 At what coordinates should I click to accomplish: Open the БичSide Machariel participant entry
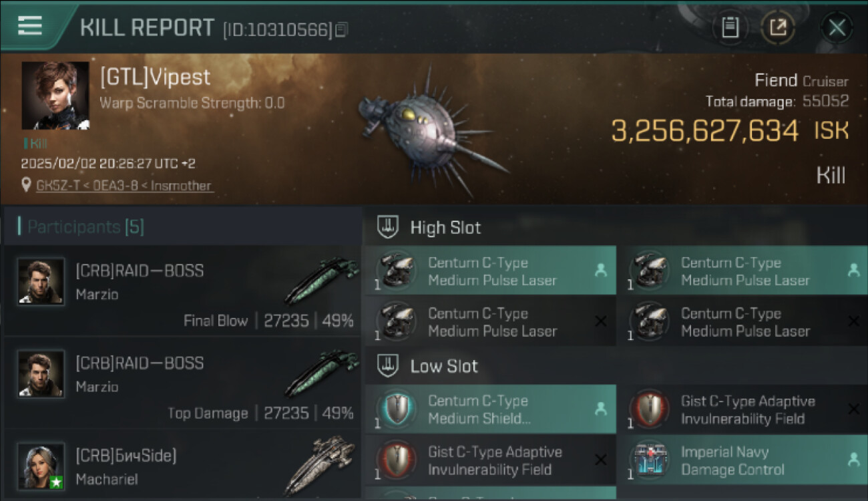coord(182,466)
